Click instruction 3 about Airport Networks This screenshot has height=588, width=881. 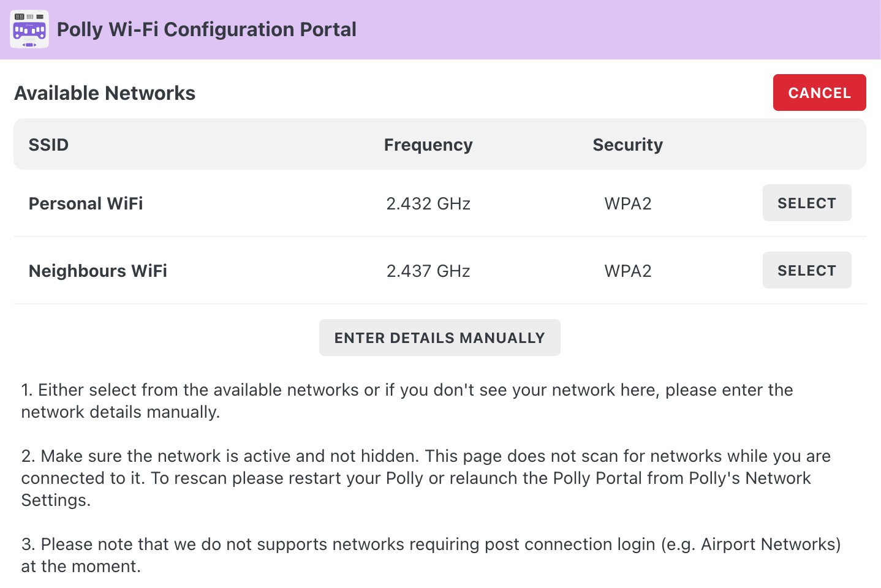pos(430,555)
